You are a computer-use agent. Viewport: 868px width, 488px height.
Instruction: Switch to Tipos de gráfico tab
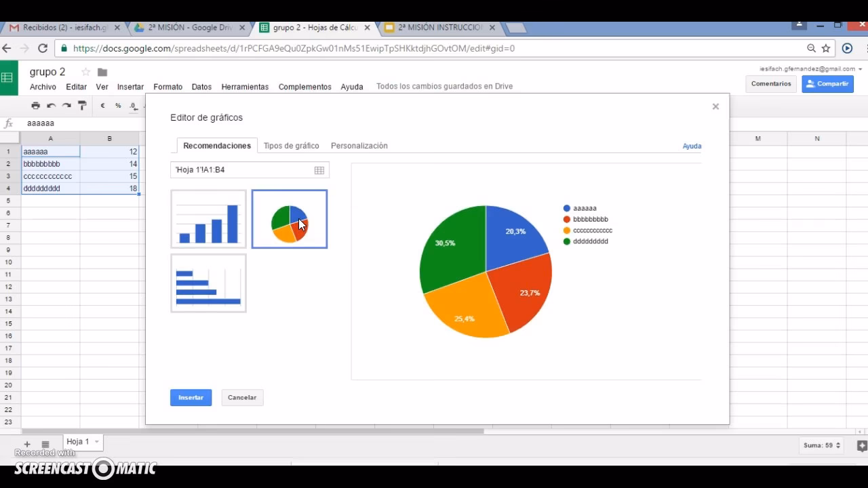click(x=291, y=146)
